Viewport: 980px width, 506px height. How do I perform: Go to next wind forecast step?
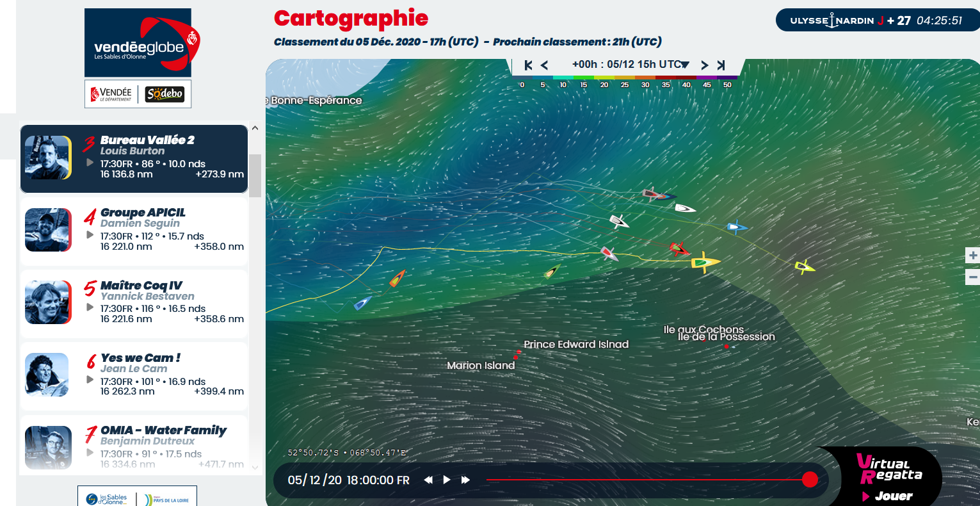[x=705, y=65]
